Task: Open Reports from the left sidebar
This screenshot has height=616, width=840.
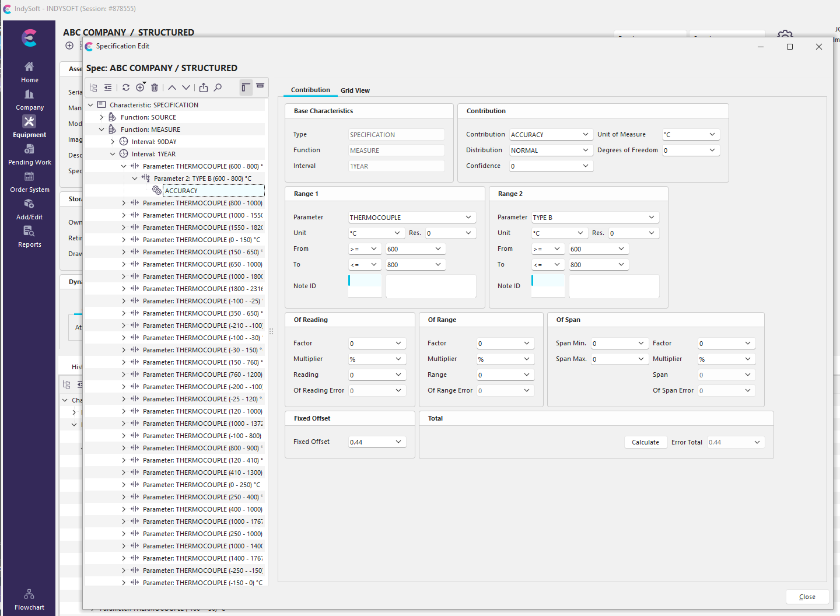Action: pos(29,237)
